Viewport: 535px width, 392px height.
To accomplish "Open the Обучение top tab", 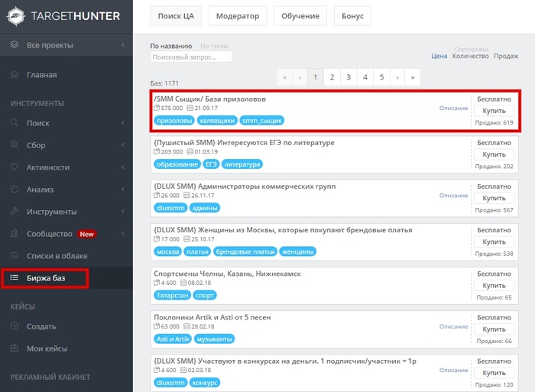I will [x=300, y=15].
